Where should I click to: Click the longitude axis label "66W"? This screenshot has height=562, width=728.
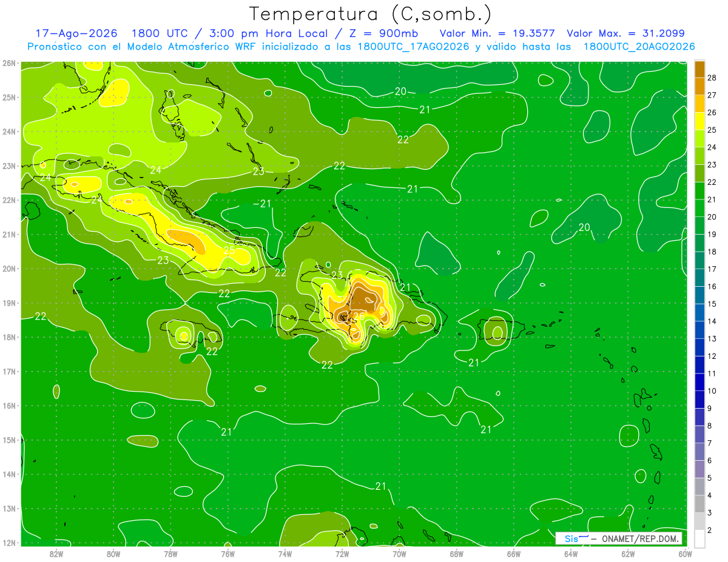pos(513,554)
